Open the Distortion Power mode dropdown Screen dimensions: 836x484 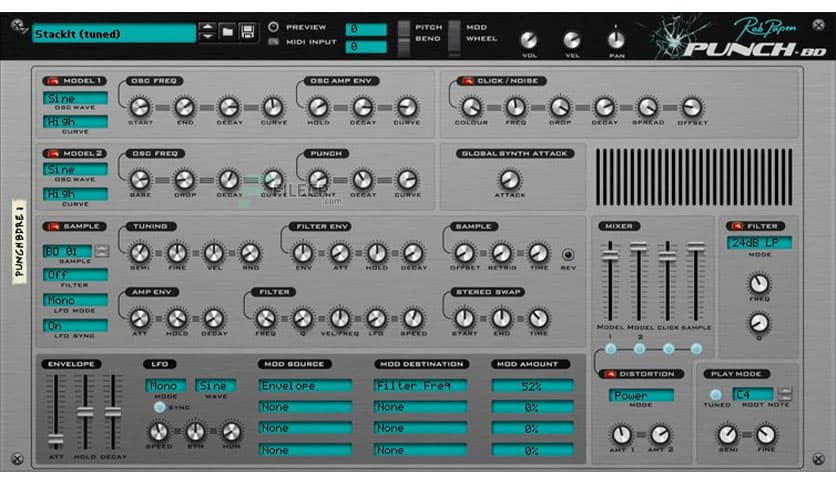coord(641,395)
